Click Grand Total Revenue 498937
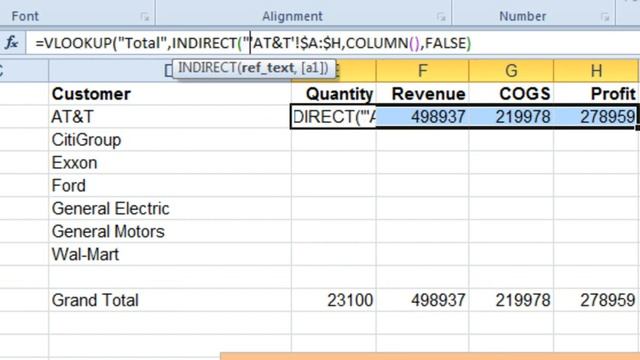 (422, 300)
